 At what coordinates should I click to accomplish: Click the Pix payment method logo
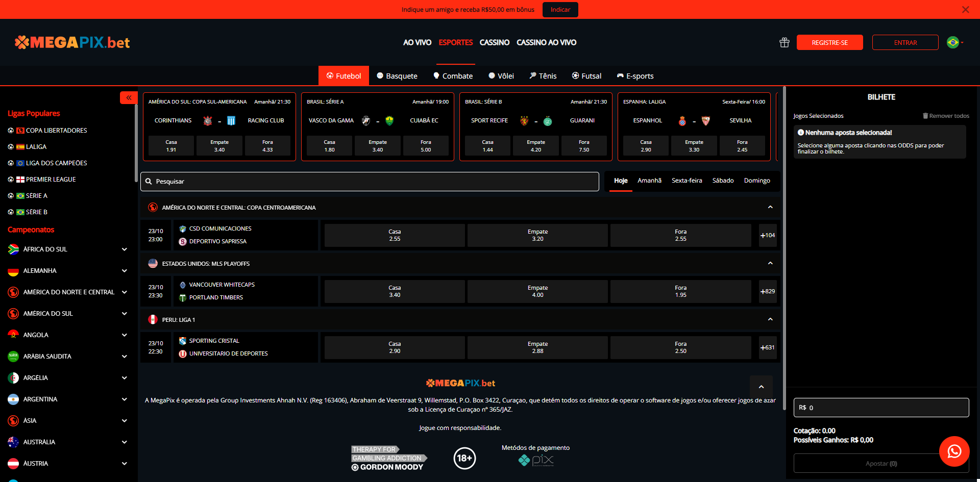(x=536, y=461)
